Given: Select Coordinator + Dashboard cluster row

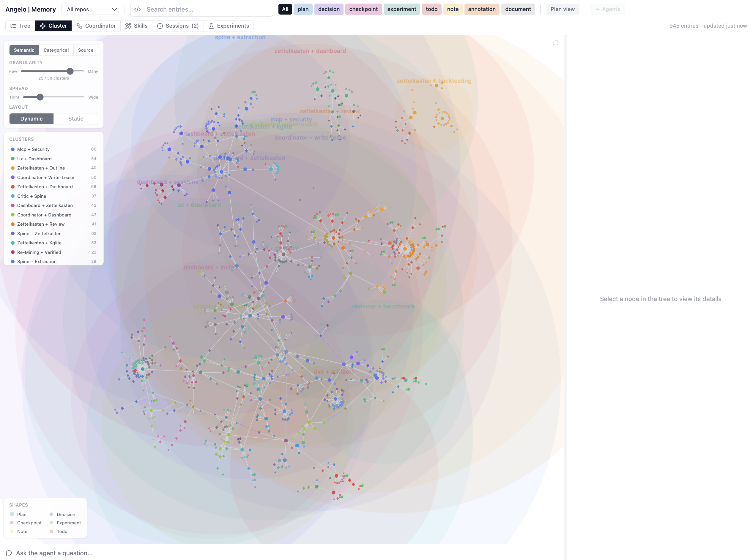Looking at the screenshot, I should point(53,215).
